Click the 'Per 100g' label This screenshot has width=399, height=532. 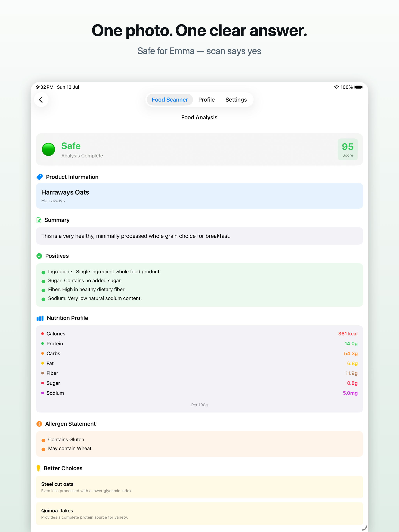tap(199, 405)
